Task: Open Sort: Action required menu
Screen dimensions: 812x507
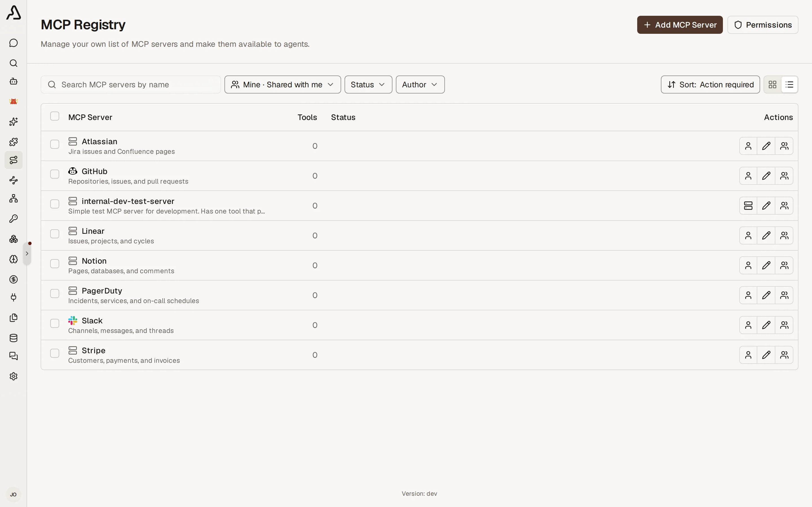Action: point(710,84)
